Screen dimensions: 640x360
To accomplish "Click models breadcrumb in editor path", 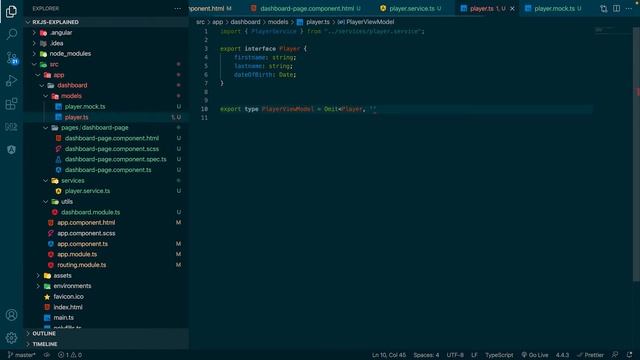I will pos(278,22).
